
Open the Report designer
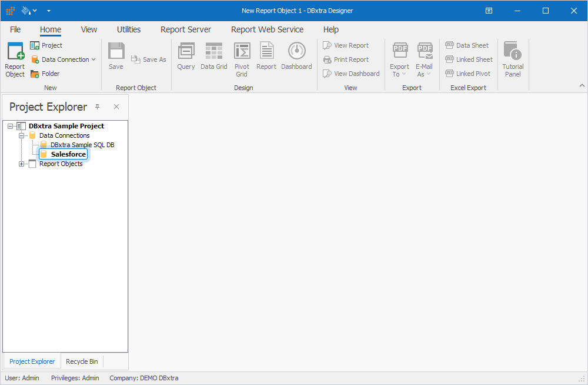click(266, 56)
